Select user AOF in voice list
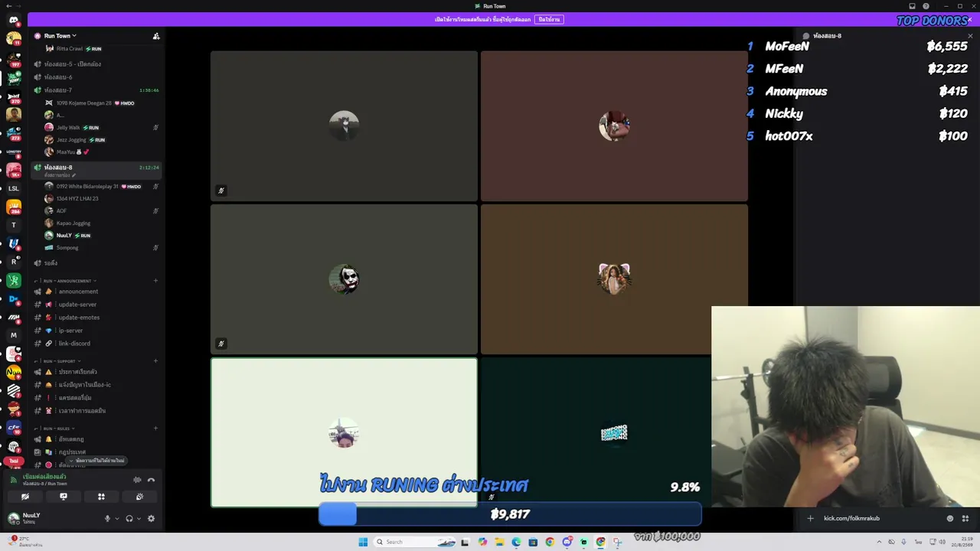The width and height of the screenshot is (980, 551). tap(101, 211)
